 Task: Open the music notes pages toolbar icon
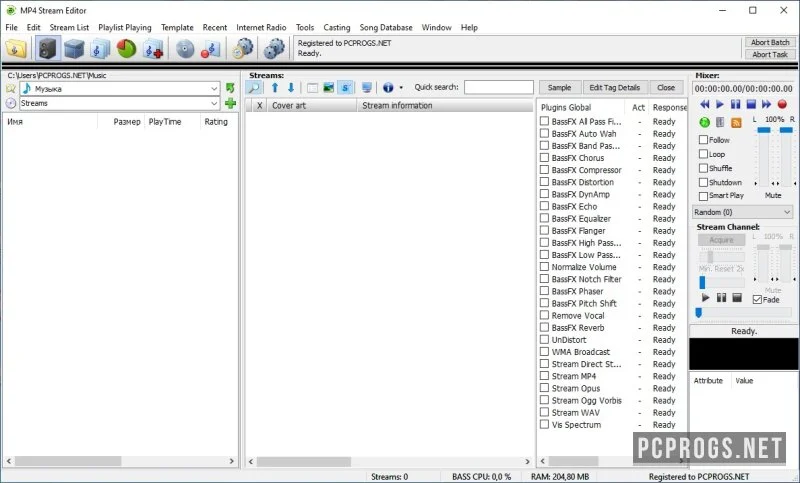pos(100,49)
